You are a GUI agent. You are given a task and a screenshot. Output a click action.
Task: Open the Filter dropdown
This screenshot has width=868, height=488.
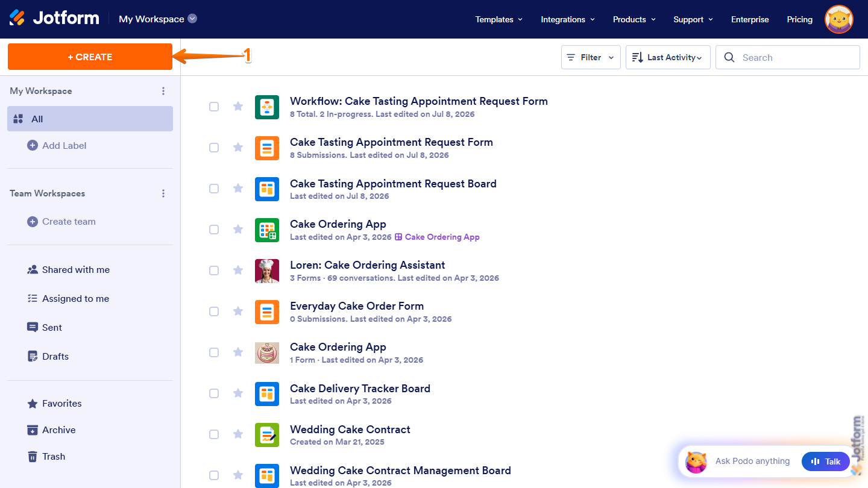click(591, 57)
